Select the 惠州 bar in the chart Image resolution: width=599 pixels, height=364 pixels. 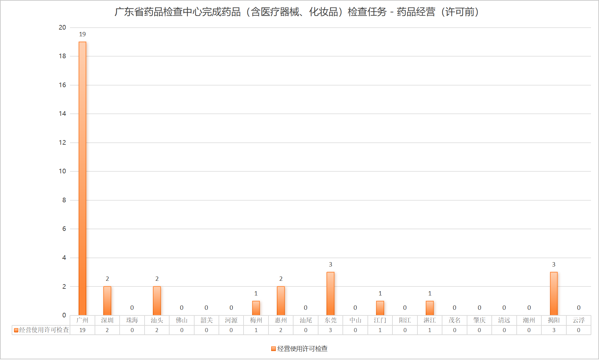pos(281,301)
